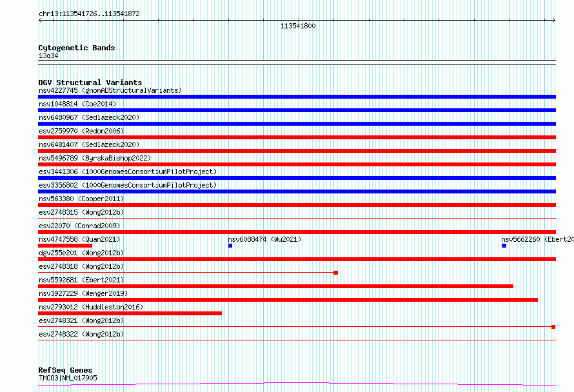Click the RefSeq Genes track title
The width and height of the screenshot is (574, 392).
65,370
